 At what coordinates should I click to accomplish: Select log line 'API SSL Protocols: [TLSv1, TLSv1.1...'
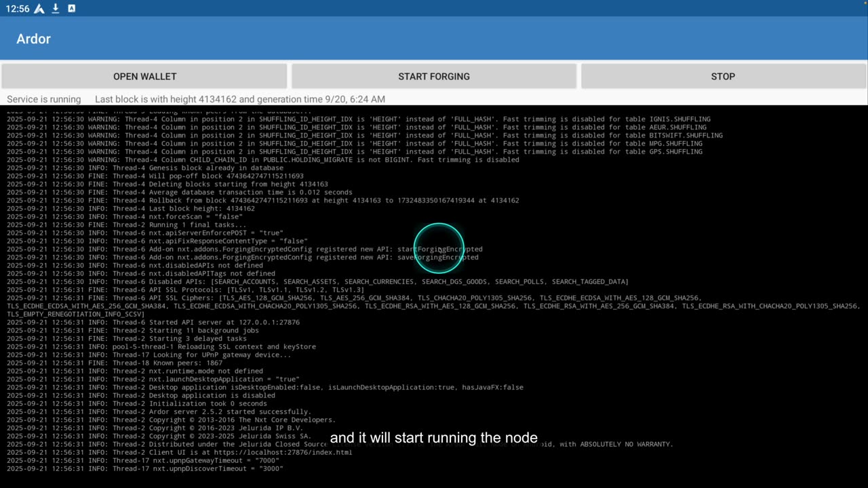click(x=186, y=290)
